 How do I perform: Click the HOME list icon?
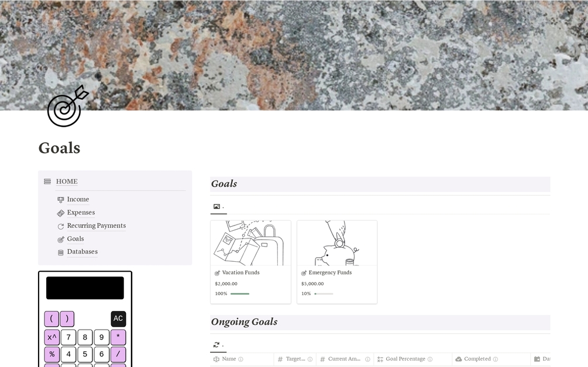point(47,182)
